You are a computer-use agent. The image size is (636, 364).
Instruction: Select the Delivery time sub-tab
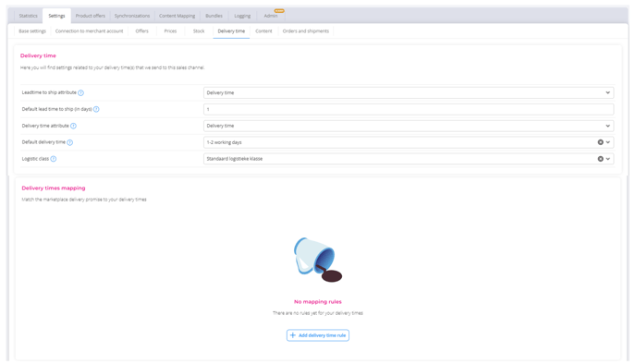(231, 31)
